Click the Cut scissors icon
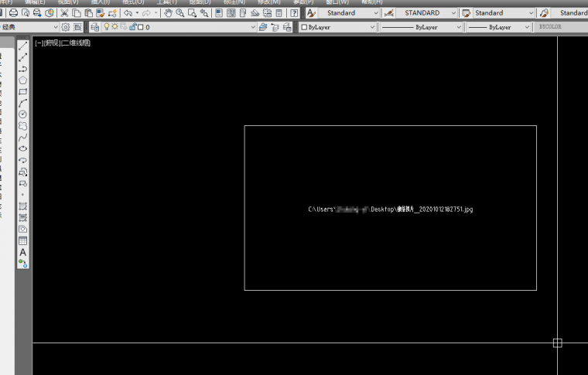588x375 pixels. 64,13
